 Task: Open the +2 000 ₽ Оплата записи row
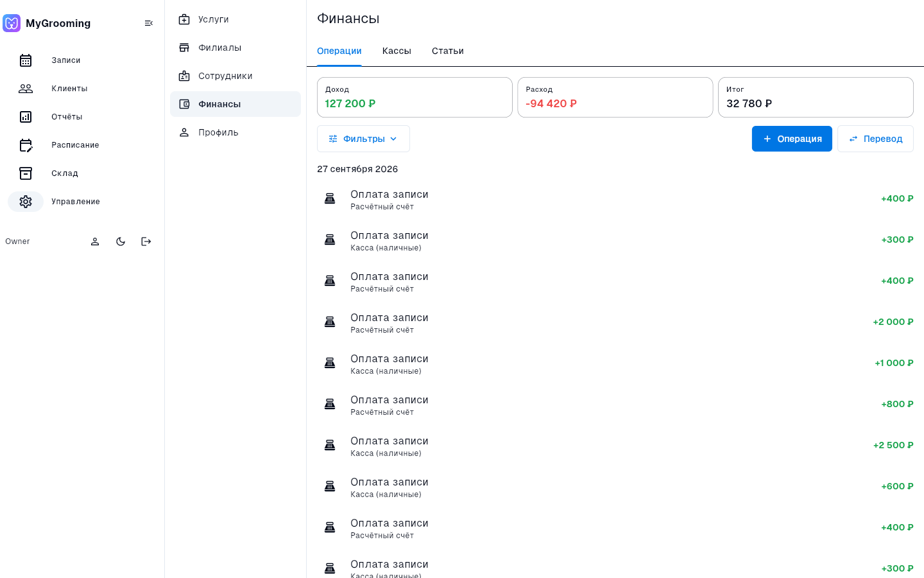(x=615, y=322)
